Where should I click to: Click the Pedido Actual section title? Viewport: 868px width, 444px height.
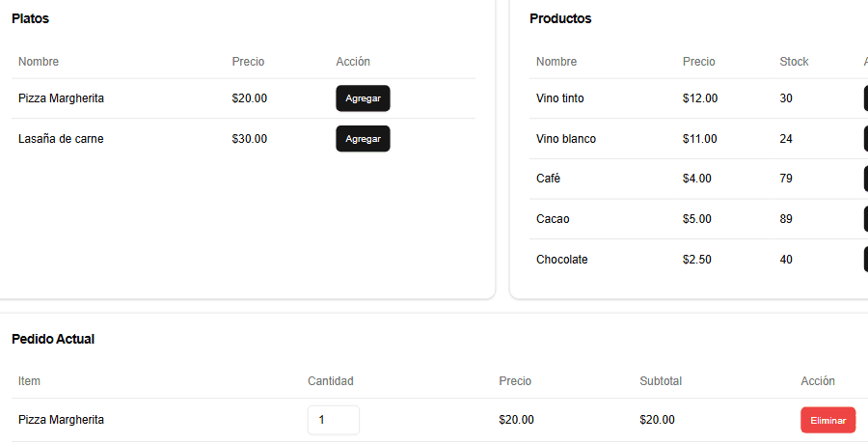tap(53, 339)
